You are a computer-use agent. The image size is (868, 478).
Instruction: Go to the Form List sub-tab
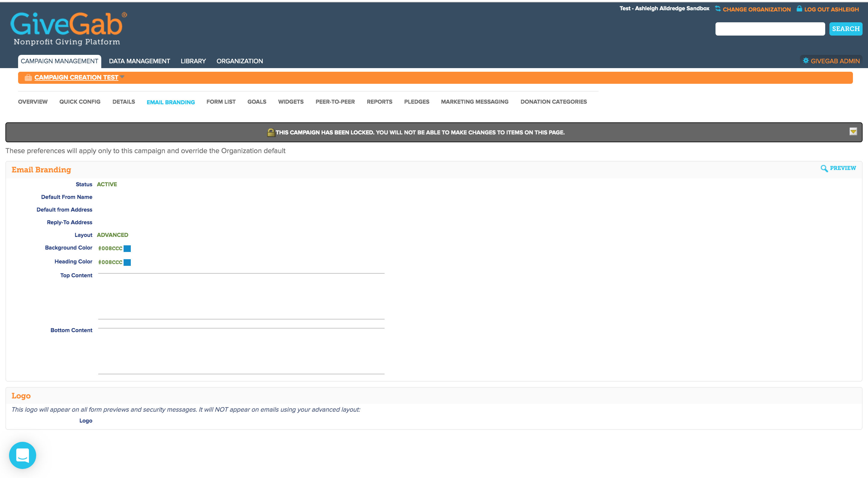point(221,102)
